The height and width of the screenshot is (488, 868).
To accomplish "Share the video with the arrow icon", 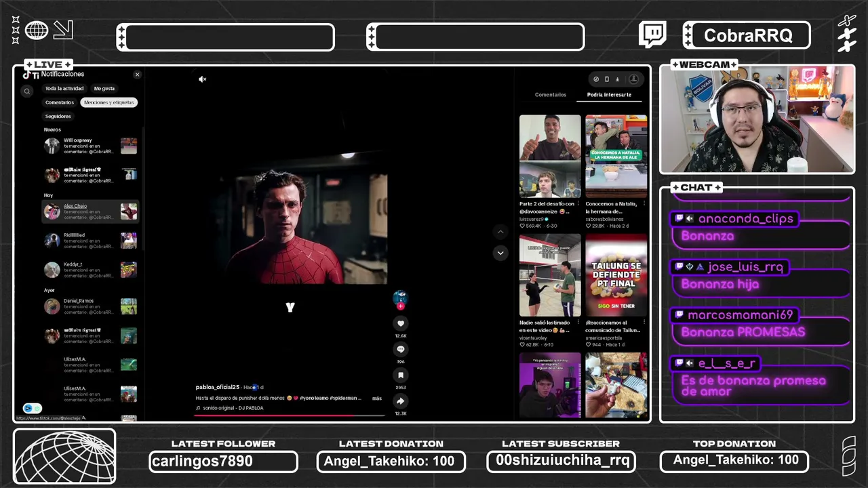I will point(401,401).
